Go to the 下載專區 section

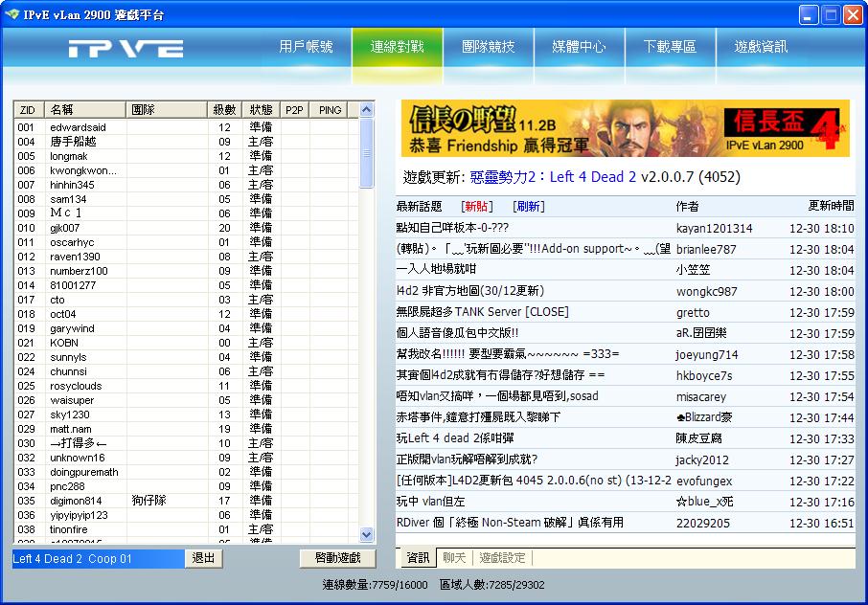point(670,47)
